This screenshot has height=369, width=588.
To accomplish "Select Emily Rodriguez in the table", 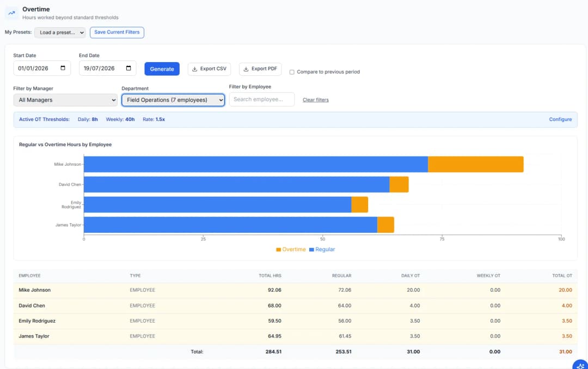I will [37, 321].
